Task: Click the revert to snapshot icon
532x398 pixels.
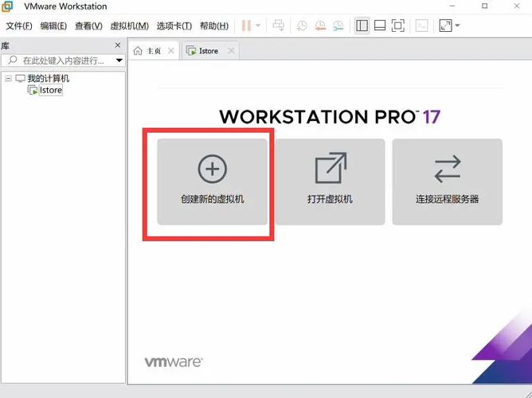Action: [320, 25]
